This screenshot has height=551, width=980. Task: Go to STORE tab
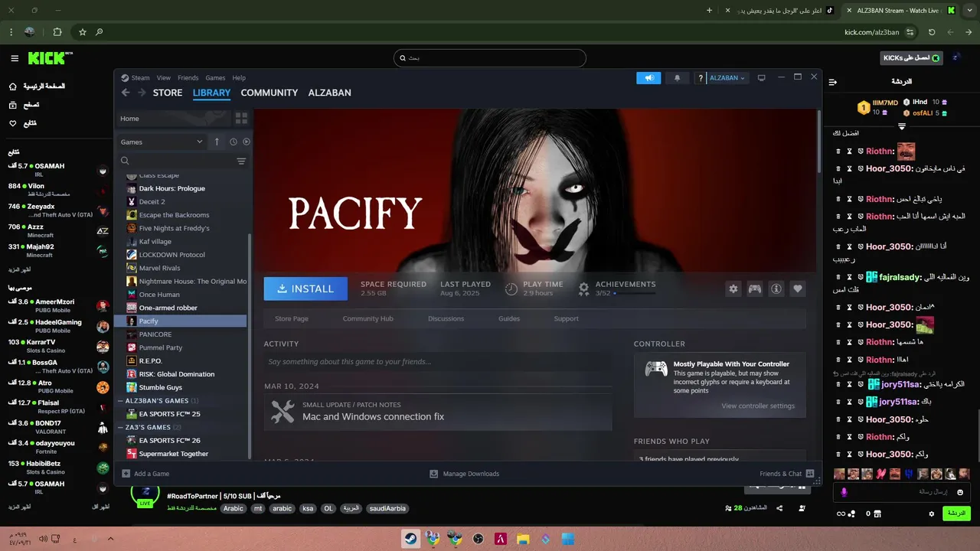click(168, 93)
